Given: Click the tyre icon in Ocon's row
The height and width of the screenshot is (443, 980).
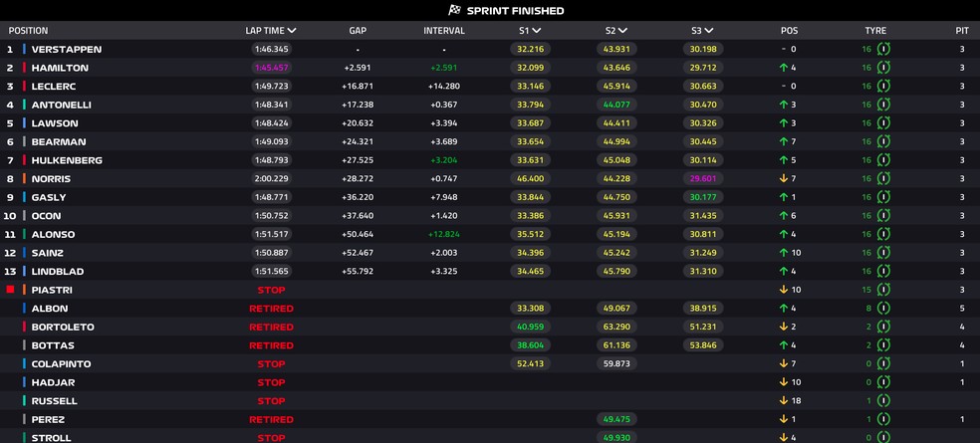Looking at the screenshot, I should [883, 216].
